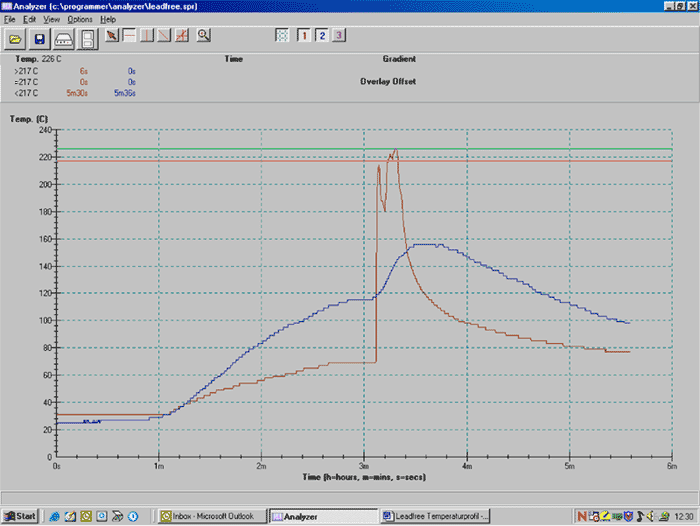Click the <217 C row label
The height and width of the screenshot is (526, 700).
[26, 93]
